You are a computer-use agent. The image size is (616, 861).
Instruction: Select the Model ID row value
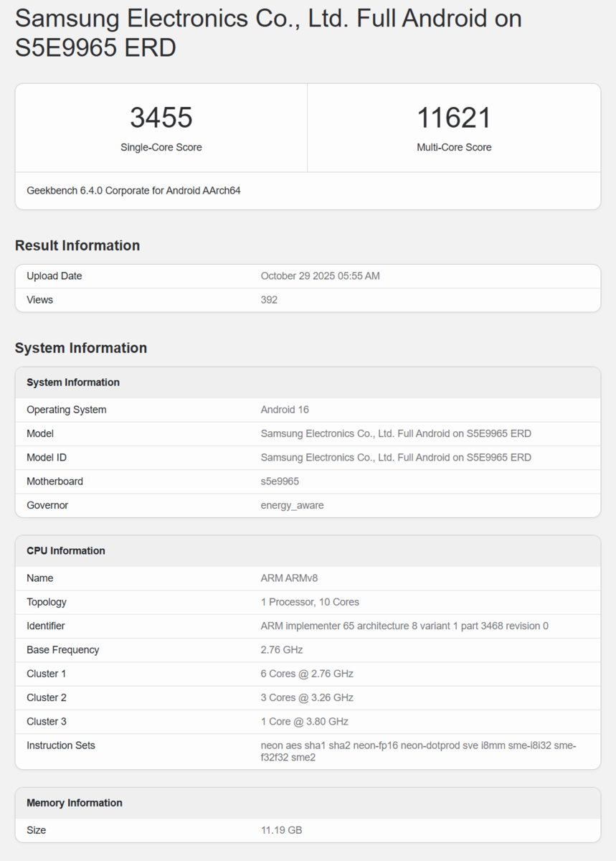point(396,458)
